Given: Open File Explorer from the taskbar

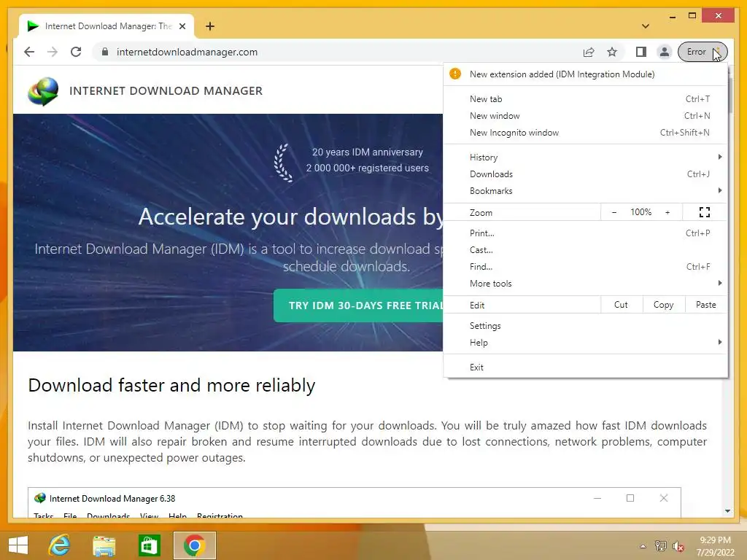Looking at the screenshot, I should (104, 545).
